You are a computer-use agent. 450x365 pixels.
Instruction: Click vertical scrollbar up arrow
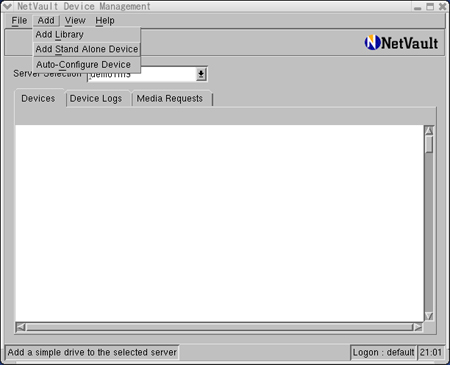click(429, 131)
